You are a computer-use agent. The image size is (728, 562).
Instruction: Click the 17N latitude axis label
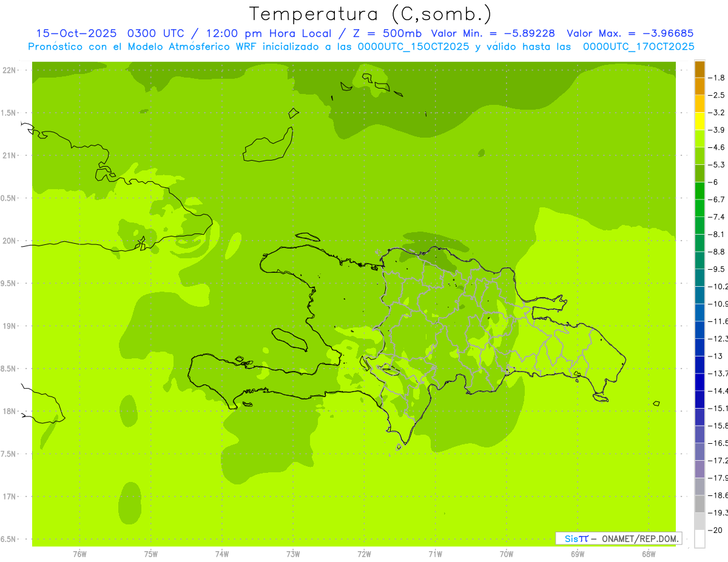point(10,497)
